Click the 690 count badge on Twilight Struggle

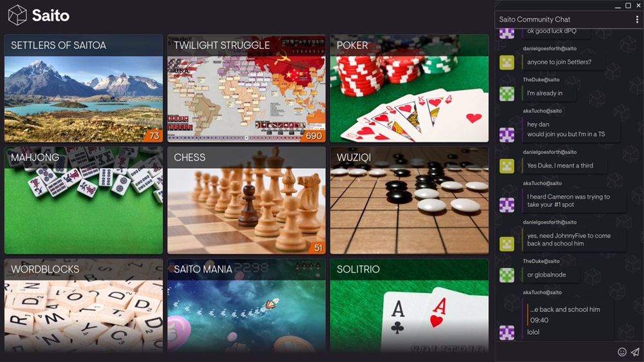tap(314, 136)
